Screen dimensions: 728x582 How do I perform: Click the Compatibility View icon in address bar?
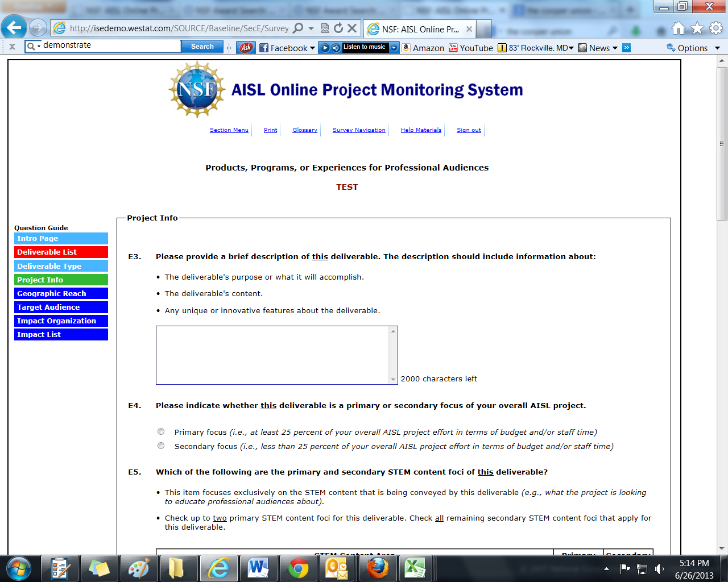(325, 28)
